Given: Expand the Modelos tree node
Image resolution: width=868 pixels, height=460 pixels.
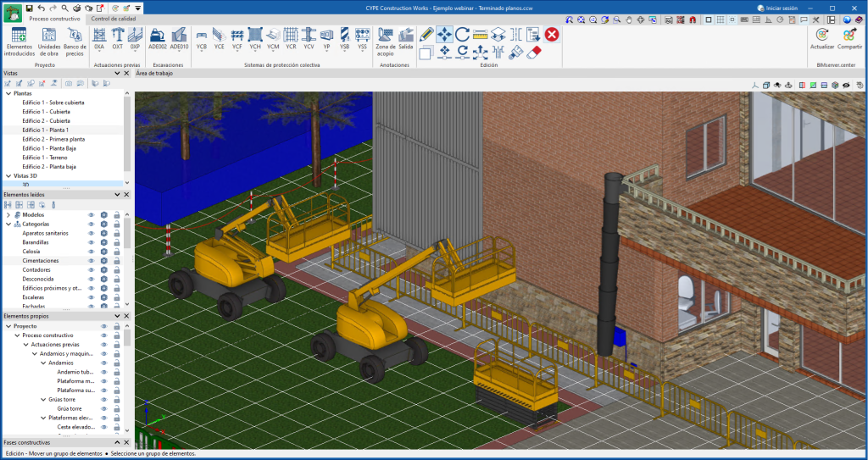Looking at the screenshot, I should pos(8,215).
